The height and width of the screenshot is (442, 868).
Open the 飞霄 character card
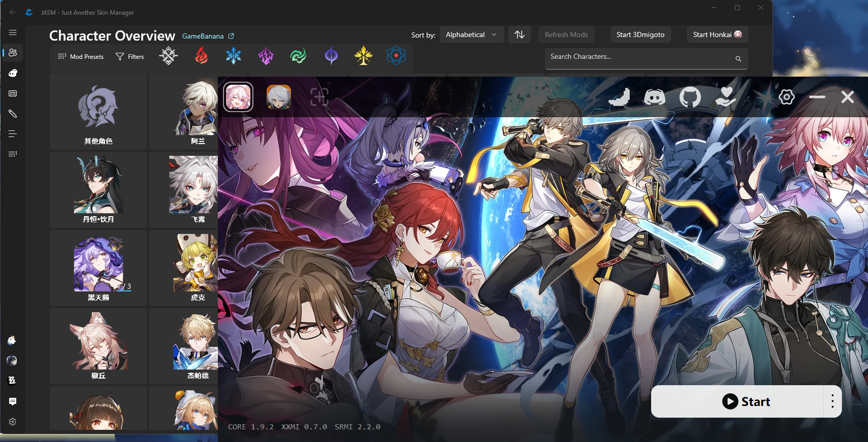pyautogui.click(x=183, y=190)
